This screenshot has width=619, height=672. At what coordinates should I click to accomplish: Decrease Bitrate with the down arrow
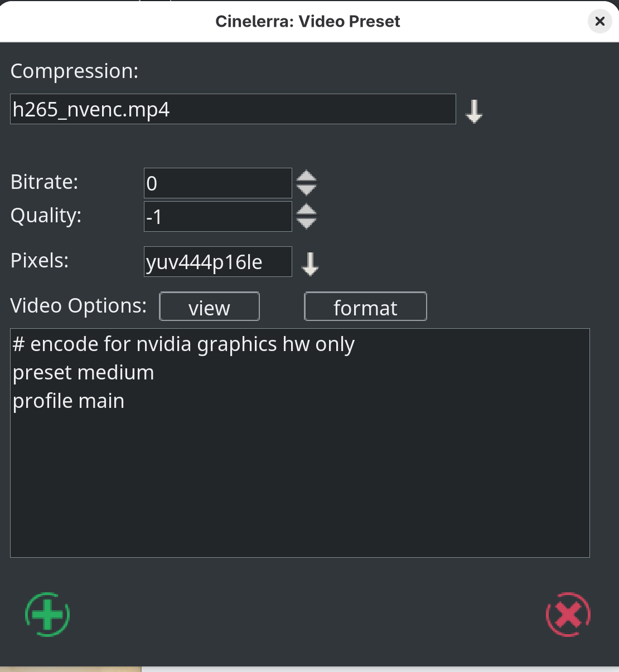click(x=306, y=189)
